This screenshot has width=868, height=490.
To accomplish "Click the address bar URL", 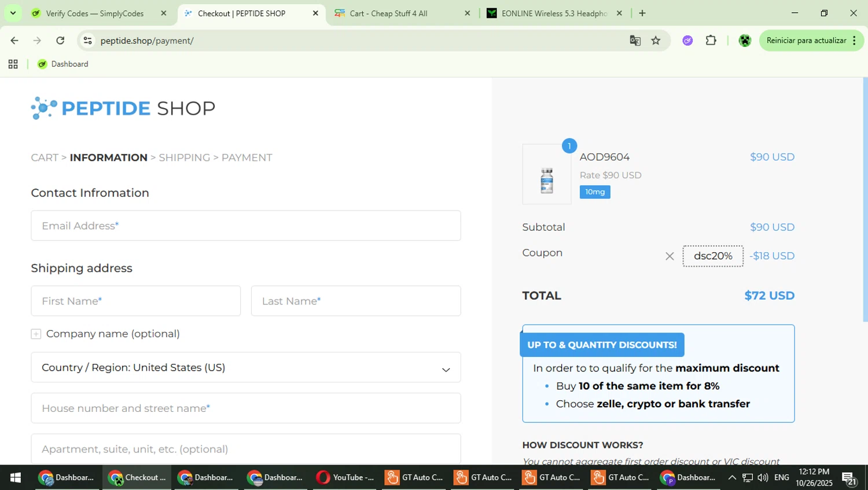I will (x=147, y=40).
